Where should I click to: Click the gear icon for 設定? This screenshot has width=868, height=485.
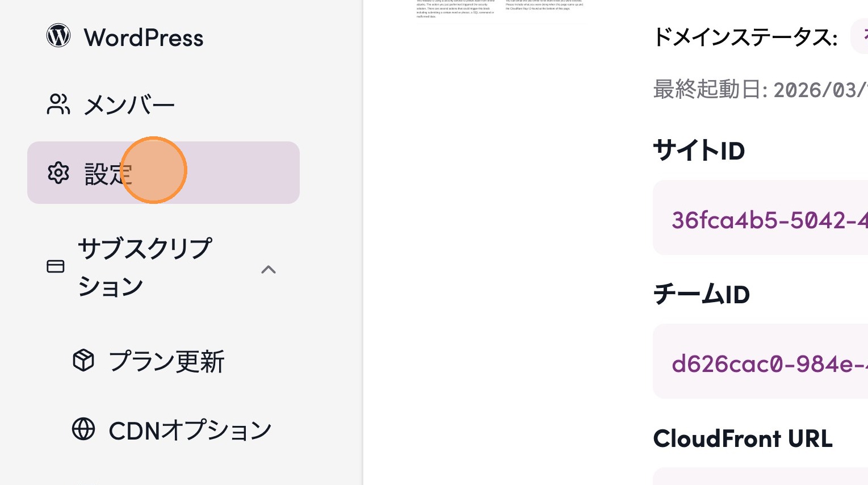(x=58, y=173)
